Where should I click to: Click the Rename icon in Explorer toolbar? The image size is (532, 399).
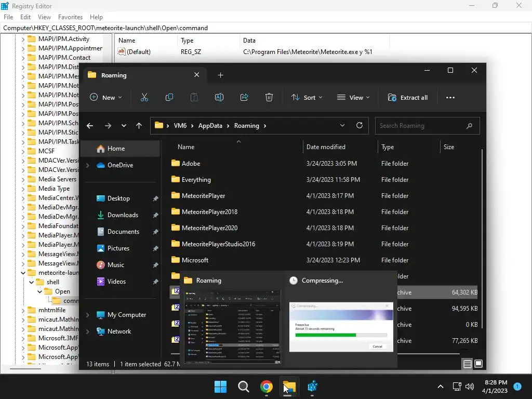click(219, 97)
